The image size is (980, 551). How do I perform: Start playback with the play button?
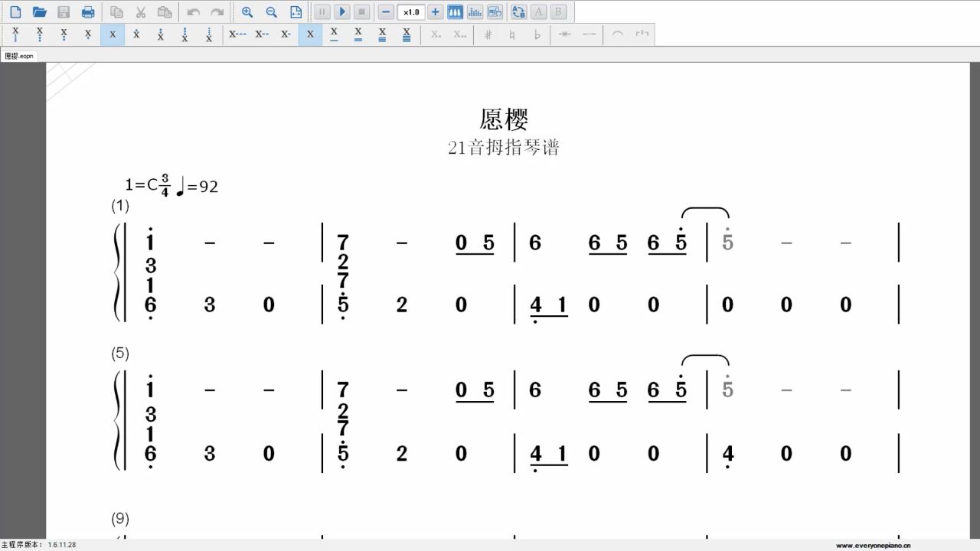(x=342, y=11)
